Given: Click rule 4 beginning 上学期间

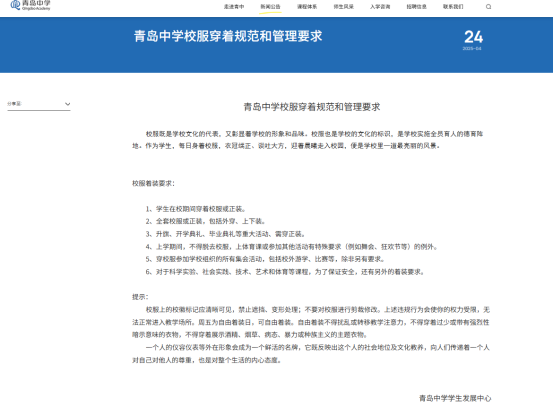Looking at the screenshot, I should point(291,247).
